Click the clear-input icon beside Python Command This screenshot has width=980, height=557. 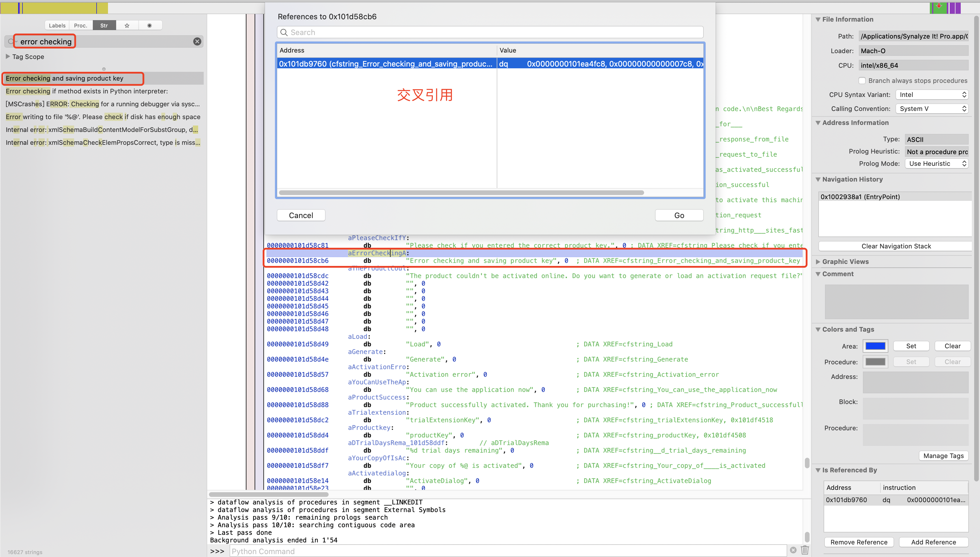(x=793, y=550)
